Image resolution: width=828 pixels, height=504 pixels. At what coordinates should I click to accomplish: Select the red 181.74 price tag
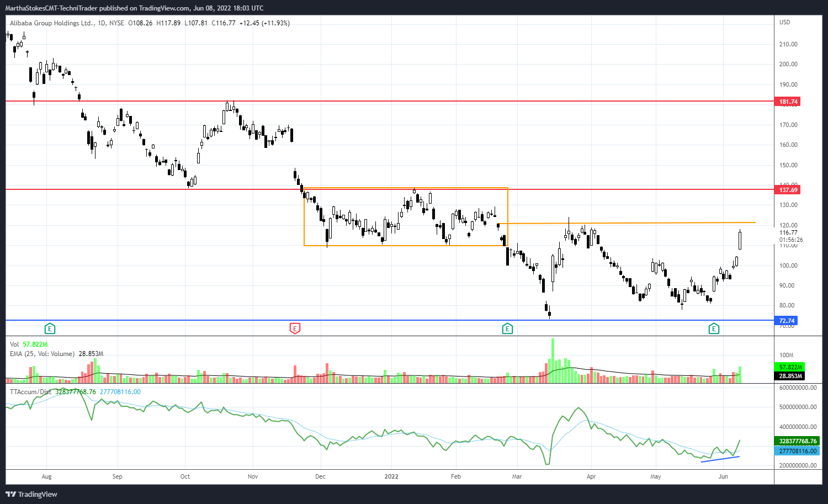click(x=788, y=102)
